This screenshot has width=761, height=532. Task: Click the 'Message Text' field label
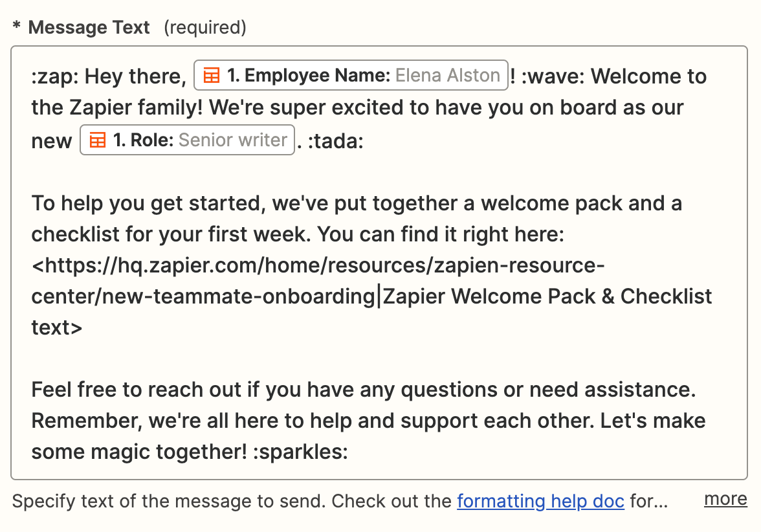point(89,27)
